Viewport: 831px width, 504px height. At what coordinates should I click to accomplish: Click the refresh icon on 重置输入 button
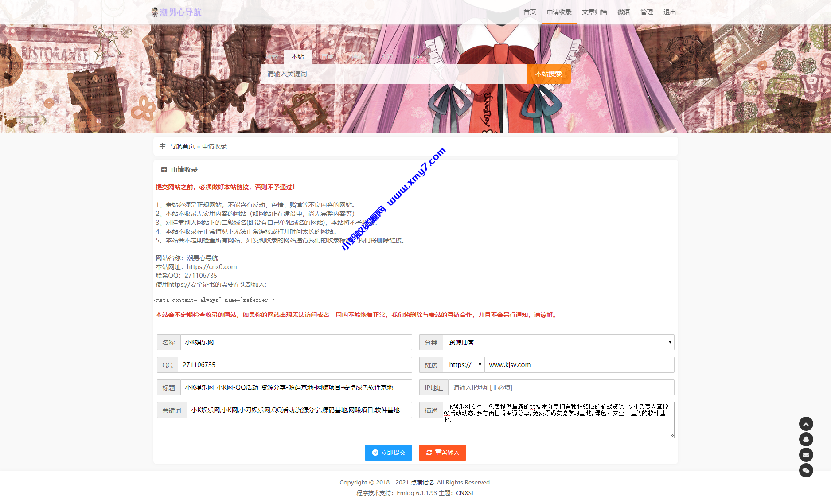[x=429, y=453]
